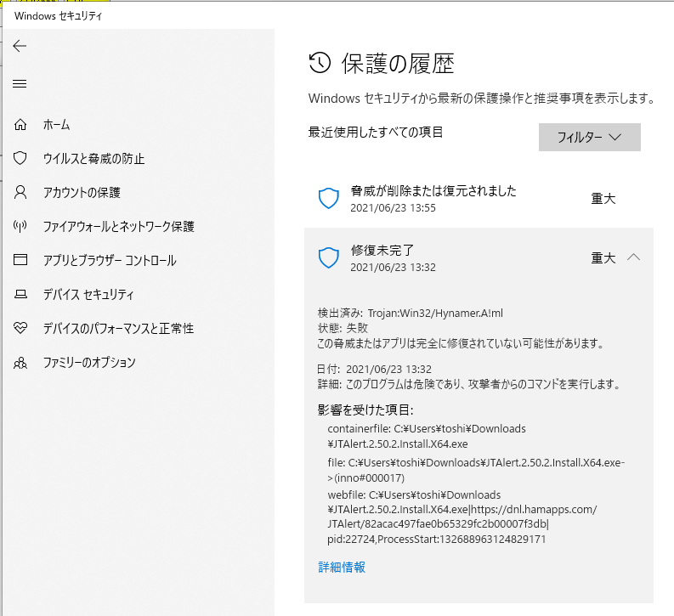The height and width of the screenshot is (616, 674).
Task: Click the 影響を受けた項目 heading
Action: click(x=365, y=410)
